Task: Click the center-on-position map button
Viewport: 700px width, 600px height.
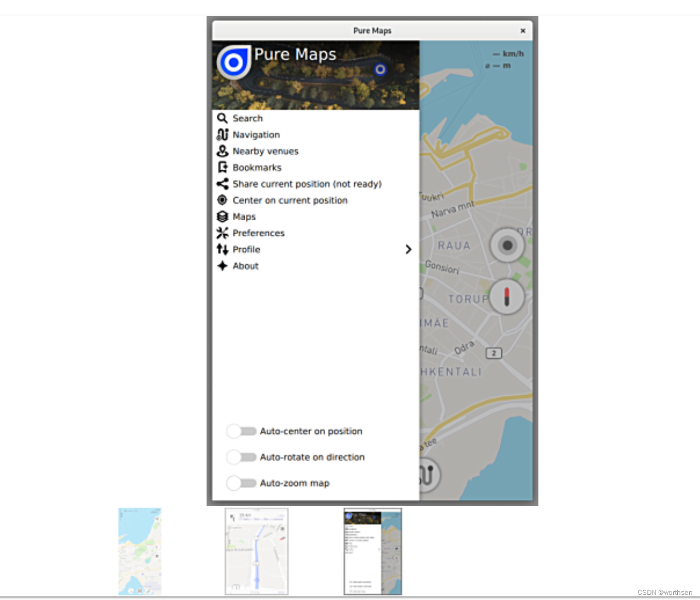Action: click(507, 246)
